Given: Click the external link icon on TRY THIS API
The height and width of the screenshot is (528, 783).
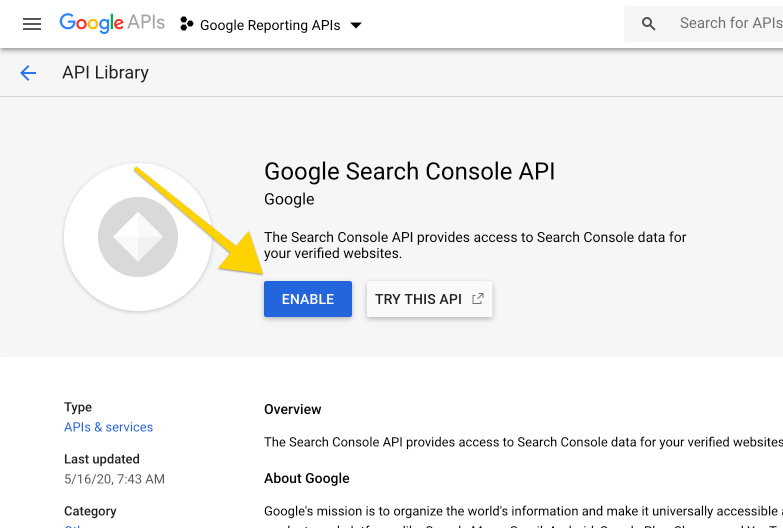Looking at the screenshot, I should (477, 299).
